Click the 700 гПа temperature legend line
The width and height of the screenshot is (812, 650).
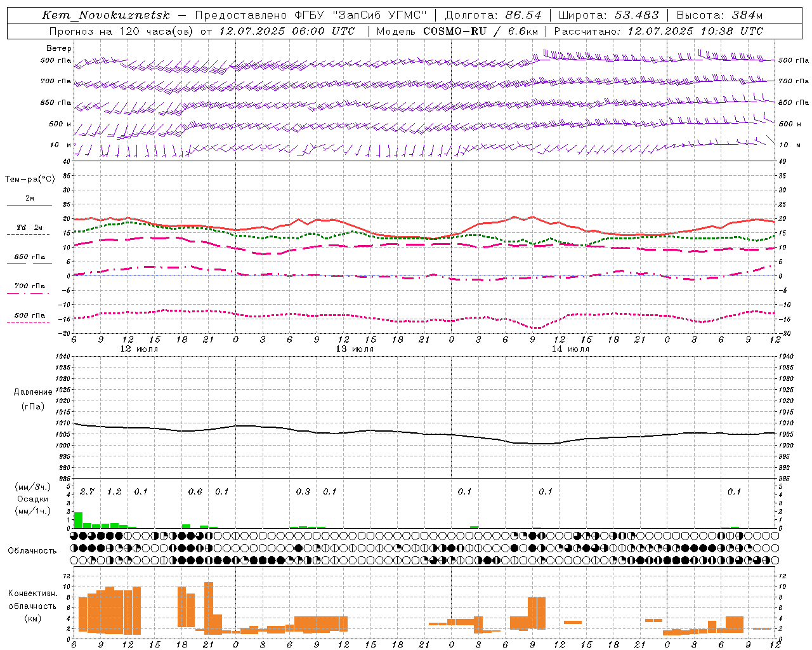[x=29, y=293]
